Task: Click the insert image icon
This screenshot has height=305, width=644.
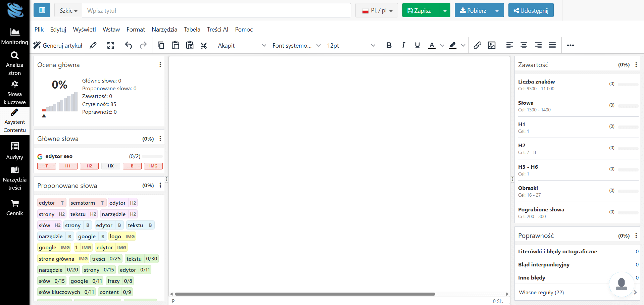Action: [492, 45]
